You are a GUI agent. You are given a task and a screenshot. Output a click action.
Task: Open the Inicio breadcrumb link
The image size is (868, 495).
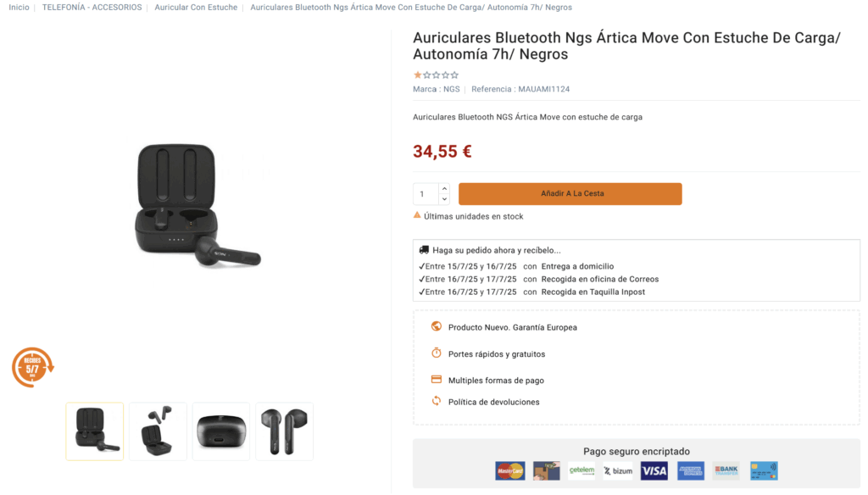pos(19,8)
